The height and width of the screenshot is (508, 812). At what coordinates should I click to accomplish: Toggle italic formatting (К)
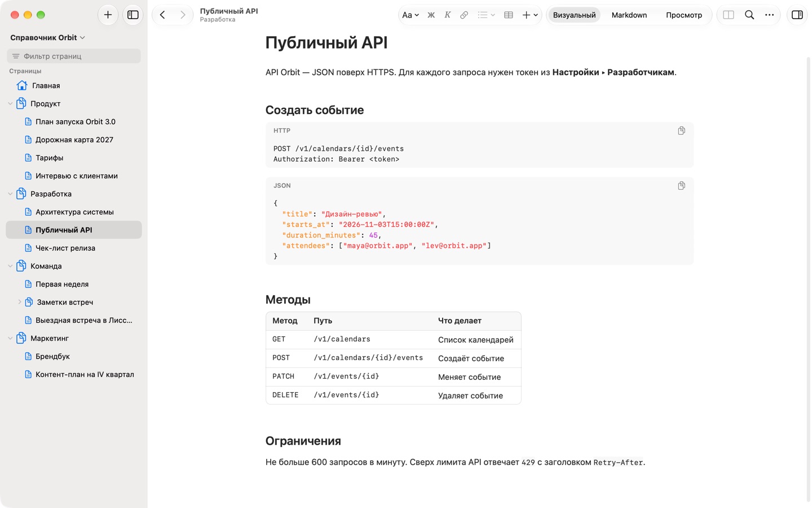[x=447, y=15]
